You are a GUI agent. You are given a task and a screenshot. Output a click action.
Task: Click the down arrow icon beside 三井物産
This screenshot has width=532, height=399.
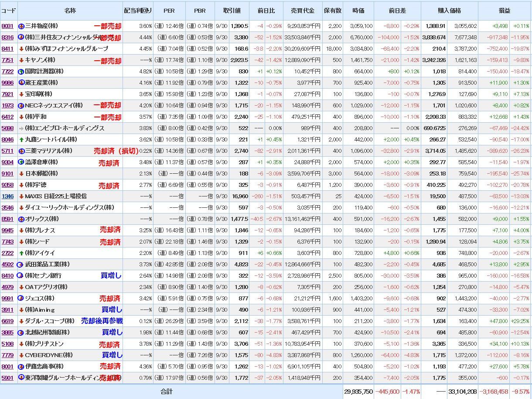(x=21, y=26)
